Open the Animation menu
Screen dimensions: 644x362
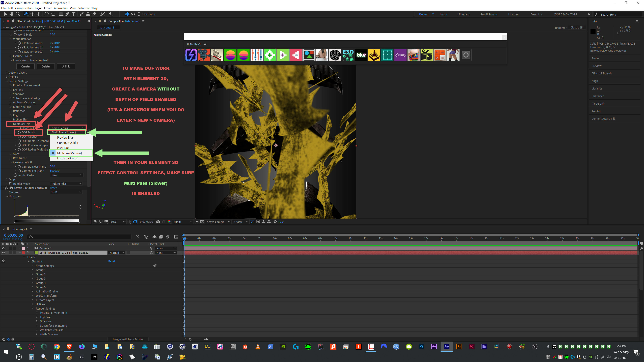pos(61,8)
